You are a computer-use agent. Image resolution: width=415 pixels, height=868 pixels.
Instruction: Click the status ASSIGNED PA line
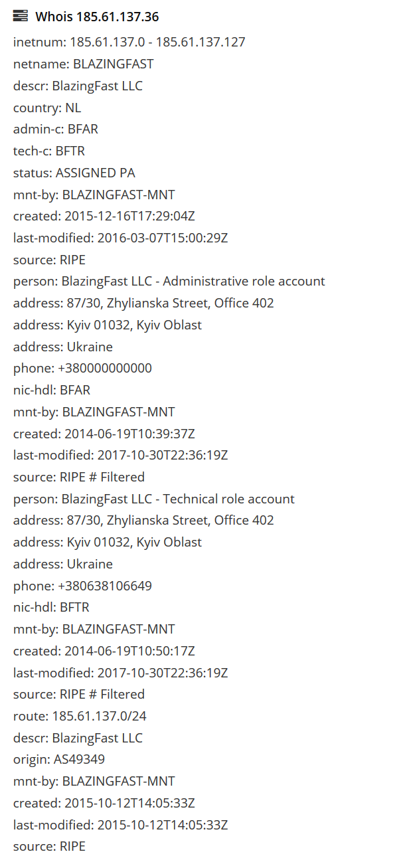pyautogui.click(x=74, y=173)
